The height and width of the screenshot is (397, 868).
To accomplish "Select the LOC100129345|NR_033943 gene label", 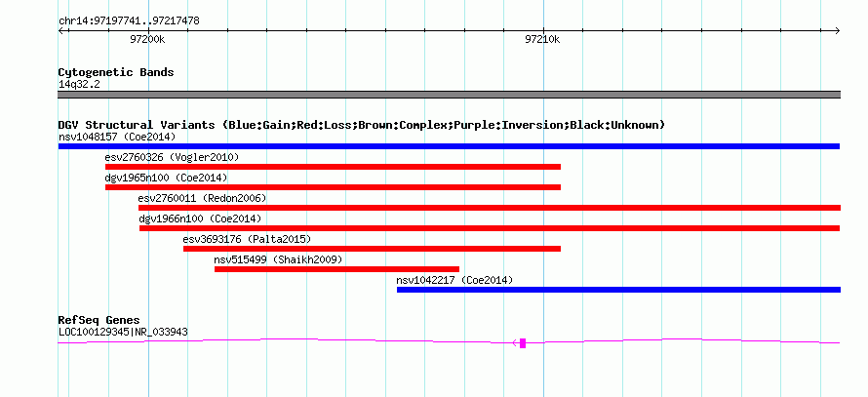I will [x=123, y=333].
